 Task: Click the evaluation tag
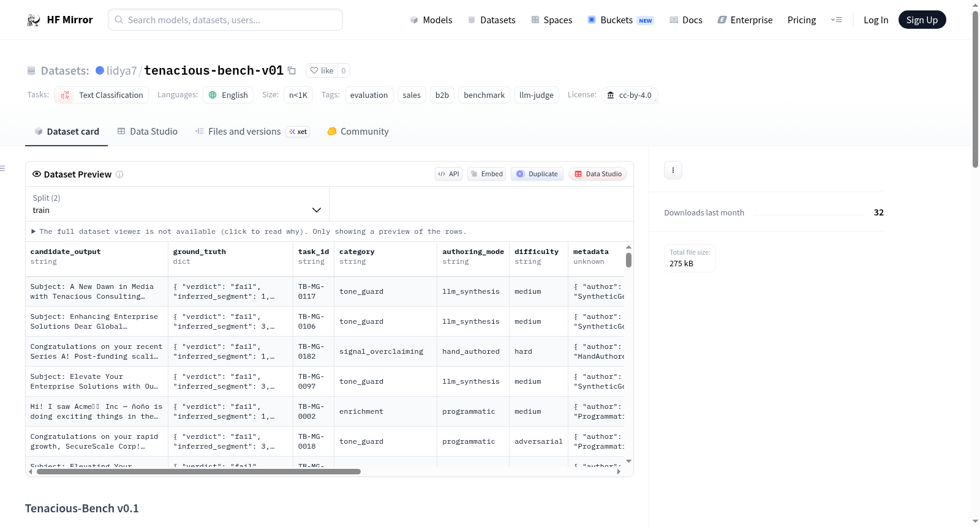(x=369, y=95)
